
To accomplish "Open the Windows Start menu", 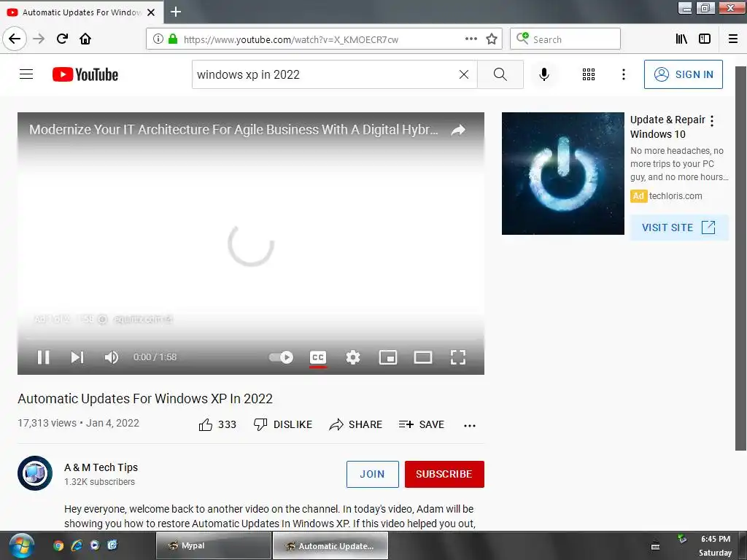I will tap(20, 546).
